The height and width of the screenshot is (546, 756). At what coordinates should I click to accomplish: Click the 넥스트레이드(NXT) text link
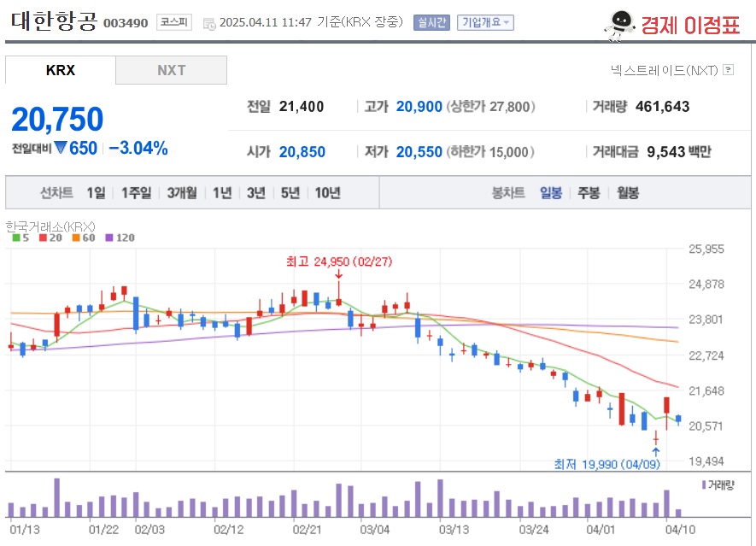tap(665, 70)
